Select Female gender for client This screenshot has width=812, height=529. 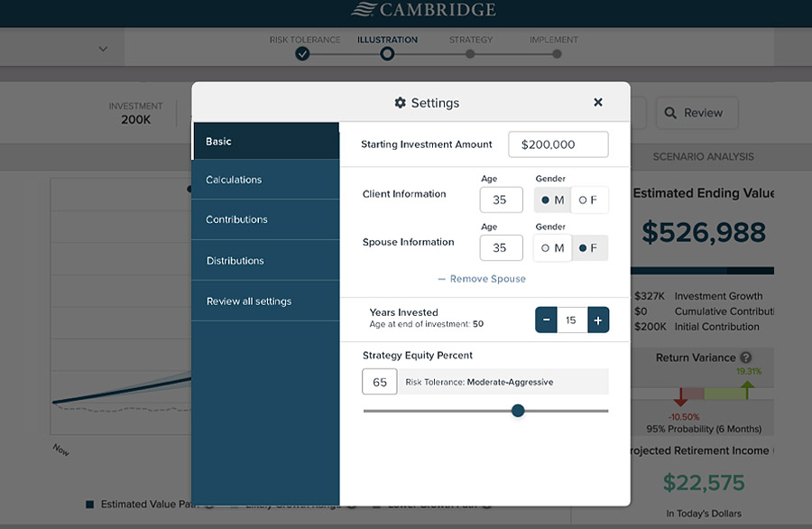click(x=589, y=200)
